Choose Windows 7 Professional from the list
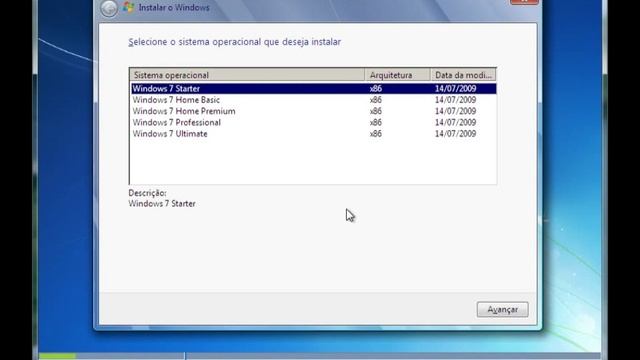Screen dimensions: 640x360 (313, 122)
